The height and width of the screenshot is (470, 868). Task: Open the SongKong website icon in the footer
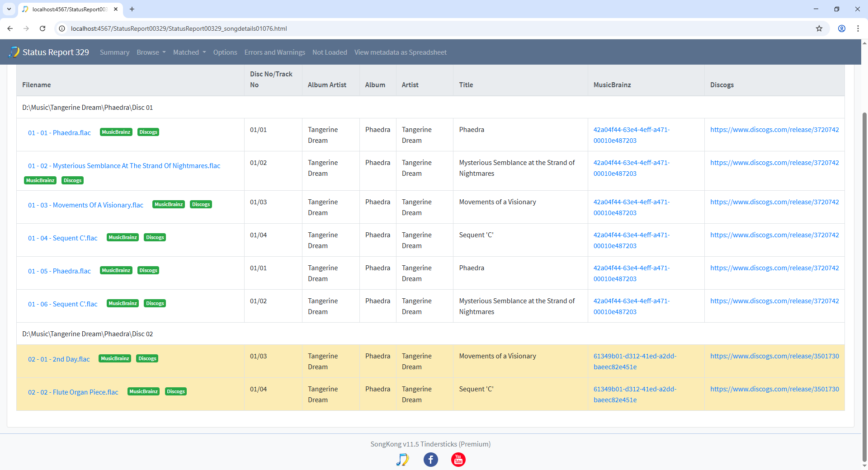click(402, 460)
